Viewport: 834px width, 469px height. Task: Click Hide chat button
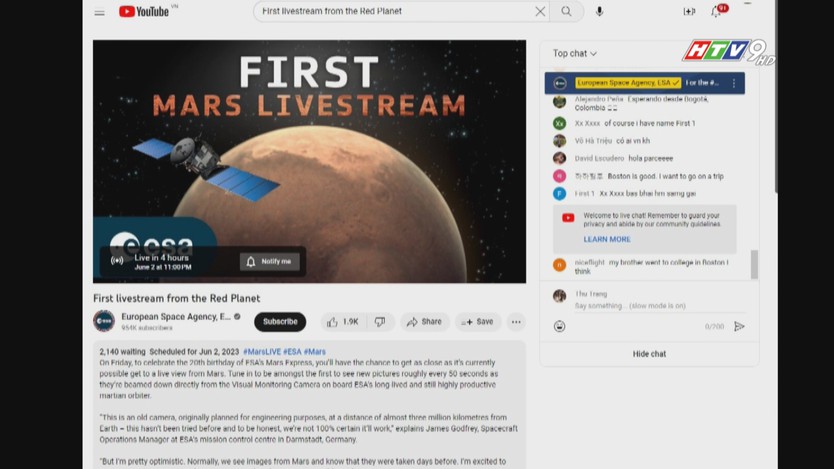649,354
